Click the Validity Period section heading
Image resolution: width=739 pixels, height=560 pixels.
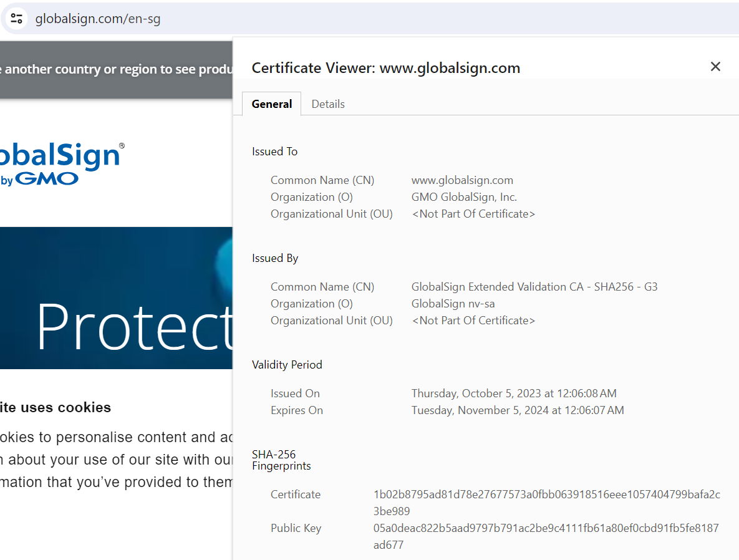pyautogui.click(x=287, y=365)
